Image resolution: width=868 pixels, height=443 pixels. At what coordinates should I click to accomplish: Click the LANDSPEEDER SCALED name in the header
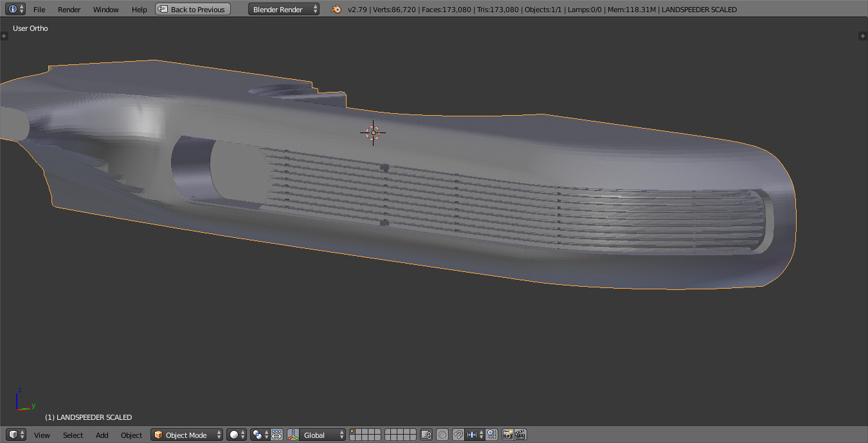pyautogui.click(x=699, y=10)
